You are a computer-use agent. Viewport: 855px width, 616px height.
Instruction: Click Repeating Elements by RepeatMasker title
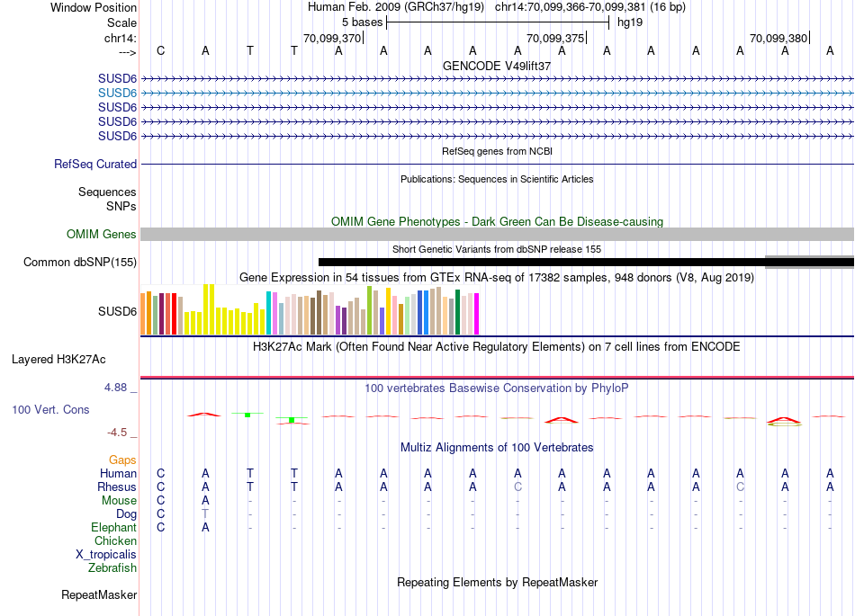point(497,582)
